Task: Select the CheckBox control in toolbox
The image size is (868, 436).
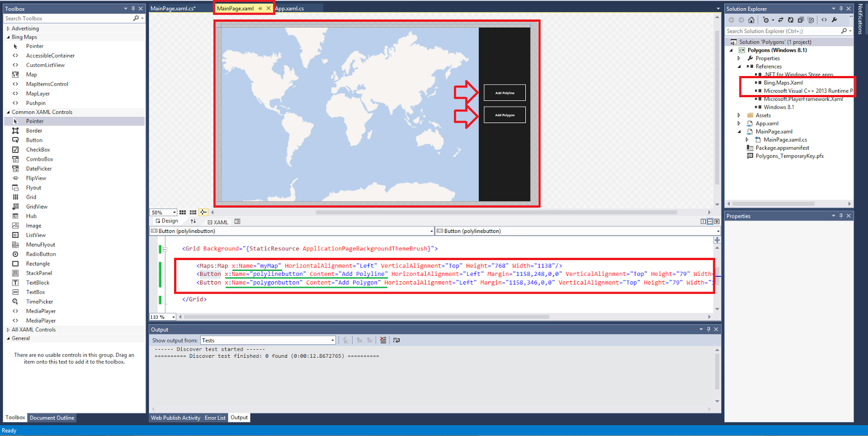Action: 38,150
